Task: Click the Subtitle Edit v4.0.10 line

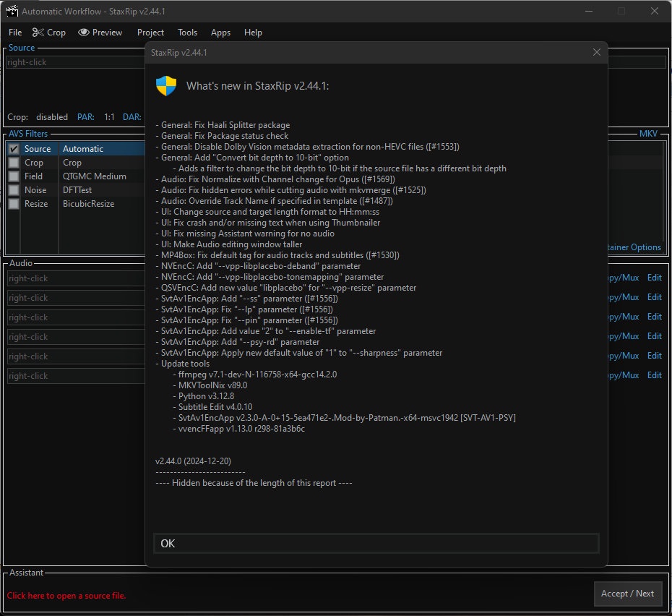Action: (x=212, y=407)
